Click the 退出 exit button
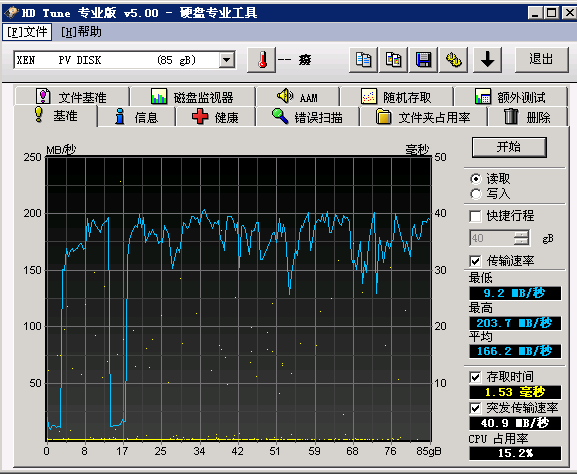Viewport: 577px width, 474px height. coord(541,60)
